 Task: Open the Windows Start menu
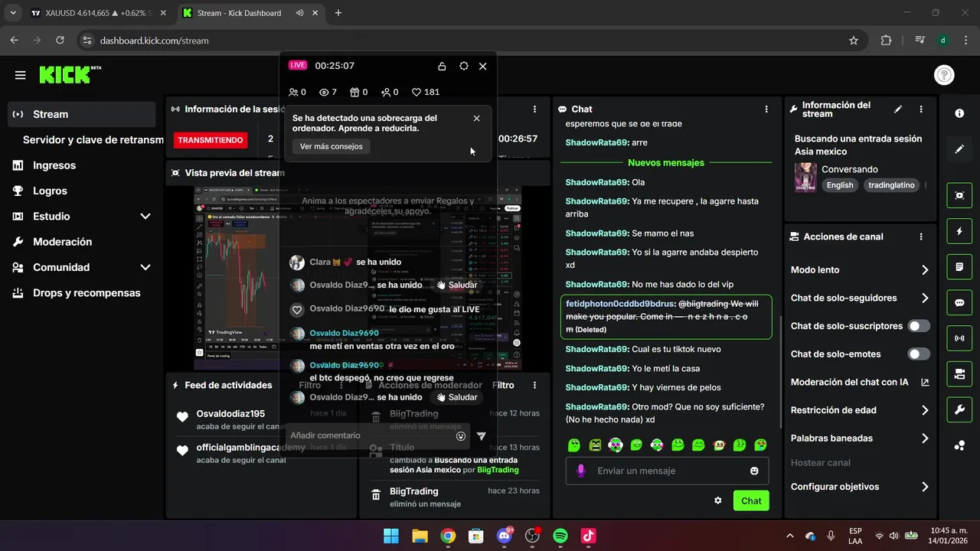[391, 536]
